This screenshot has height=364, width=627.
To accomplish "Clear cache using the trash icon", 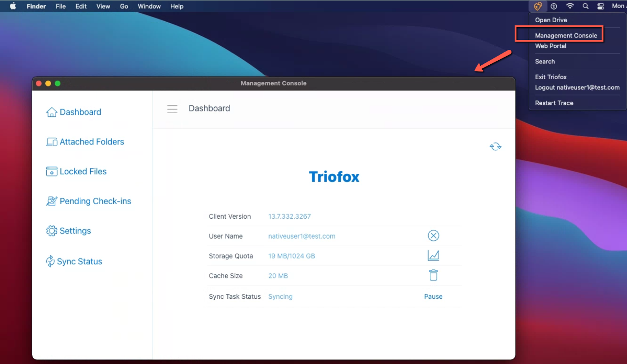I will click(x=434, y=275).
